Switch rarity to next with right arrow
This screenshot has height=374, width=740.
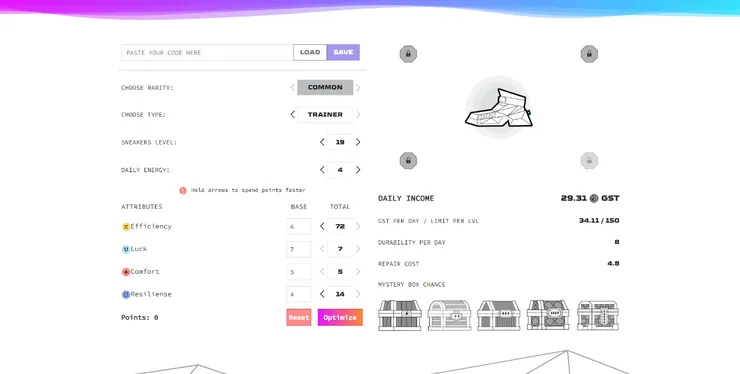pyautogui.click(x=358, y=87)
